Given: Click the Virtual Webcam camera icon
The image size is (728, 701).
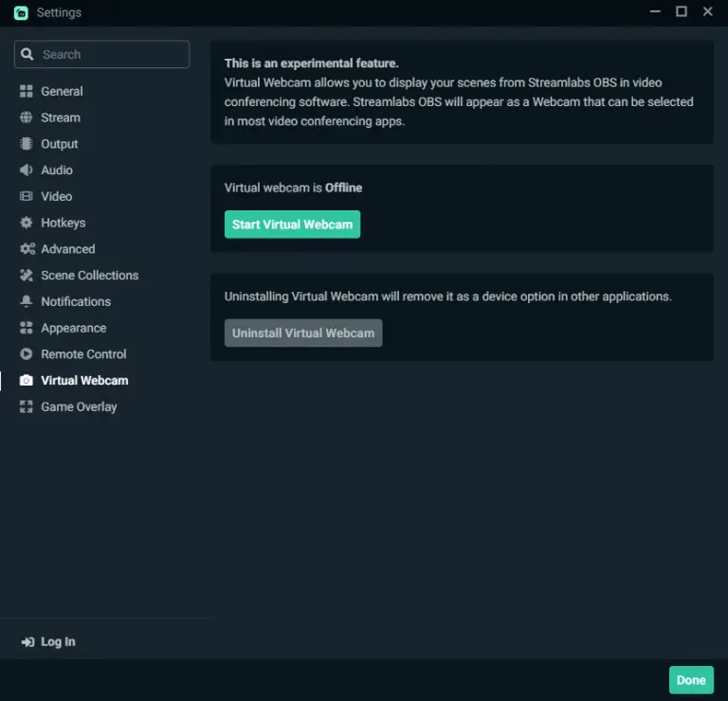Looking at the screenshot, I should (27, 381).
